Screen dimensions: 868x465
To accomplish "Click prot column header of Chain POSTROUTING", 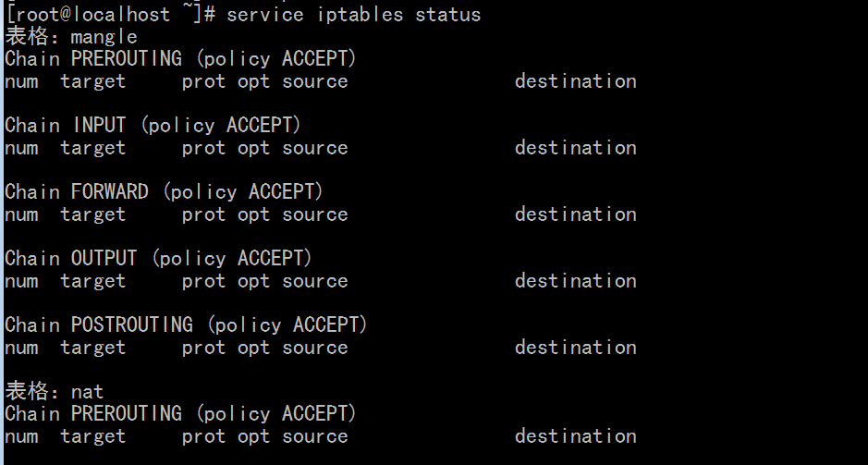I will [x=203, y=349].
